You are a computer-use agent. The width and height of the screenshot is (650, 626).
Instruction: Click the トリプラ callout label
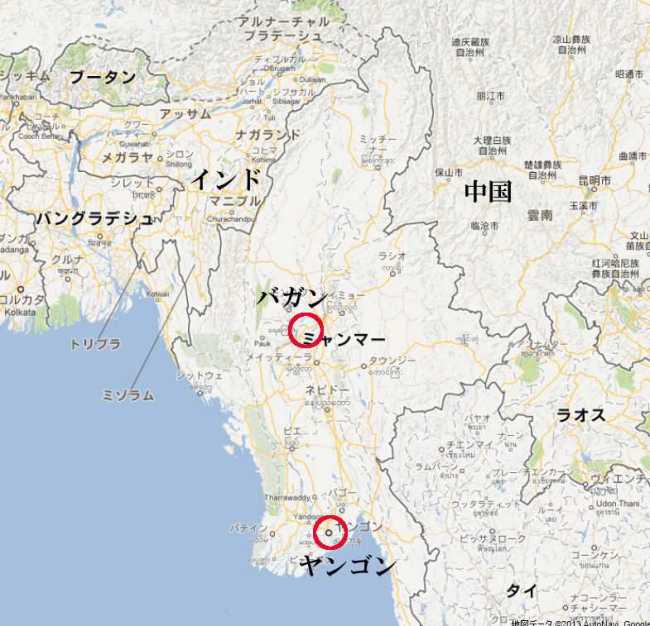(x=95, y=344)
